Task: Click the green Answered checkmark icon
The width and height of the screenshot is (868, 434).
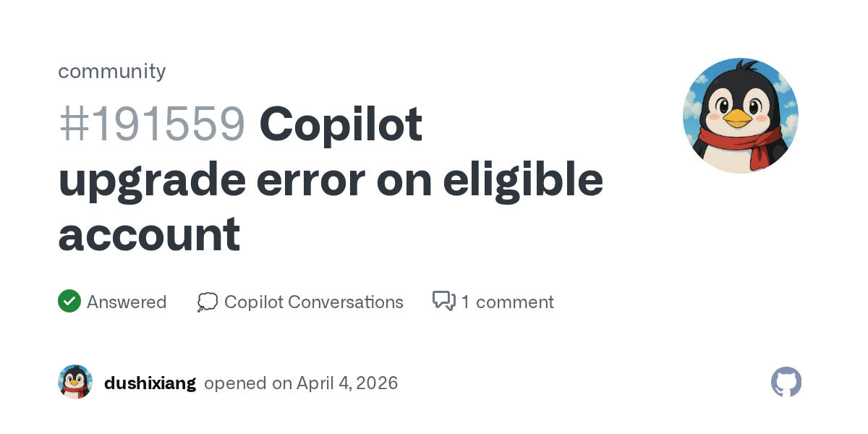Action: [x=69, y=301]
